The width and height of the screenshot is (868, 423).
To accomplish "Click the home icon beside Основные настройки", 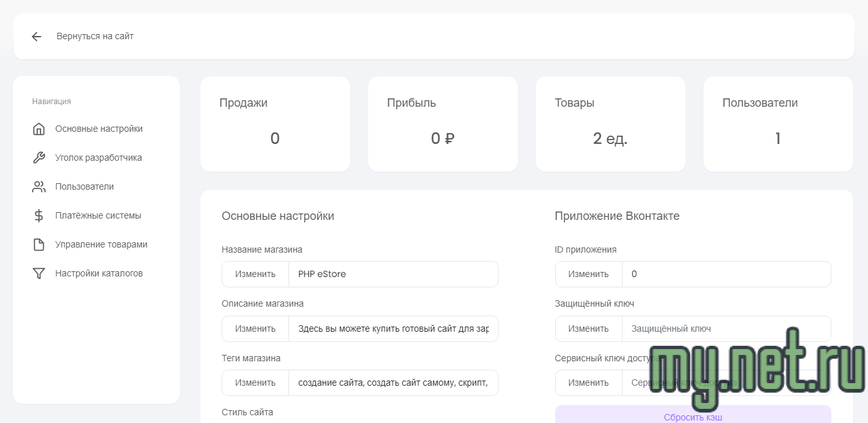I will click(x=39, y=129).
